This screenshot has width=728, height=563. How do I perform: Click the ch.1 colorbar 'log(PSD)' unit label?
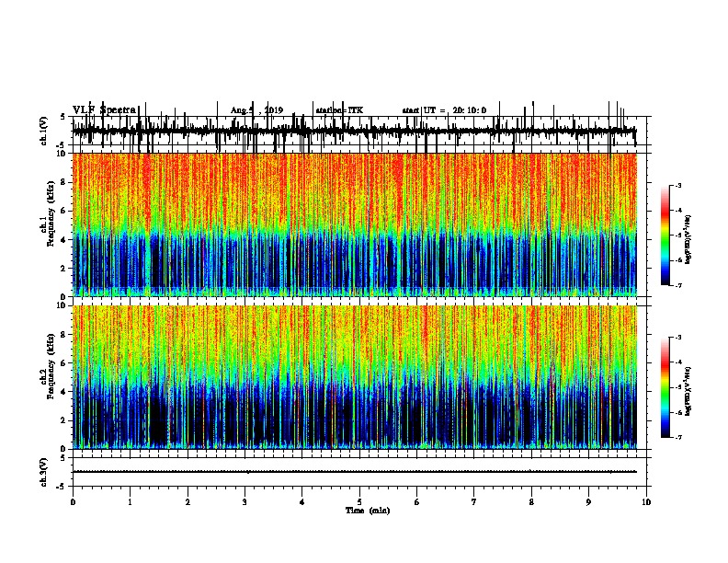(x=688, y=239)
